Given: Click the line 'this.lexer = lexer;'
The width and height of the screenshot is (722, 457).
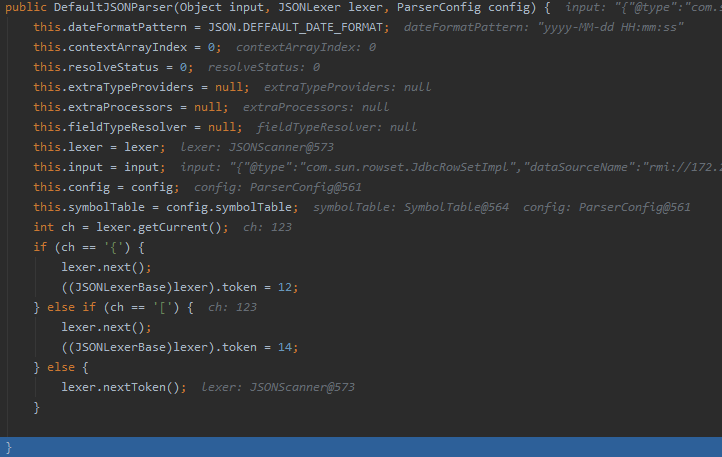Looking at the screenshot, I should point(99,147).
